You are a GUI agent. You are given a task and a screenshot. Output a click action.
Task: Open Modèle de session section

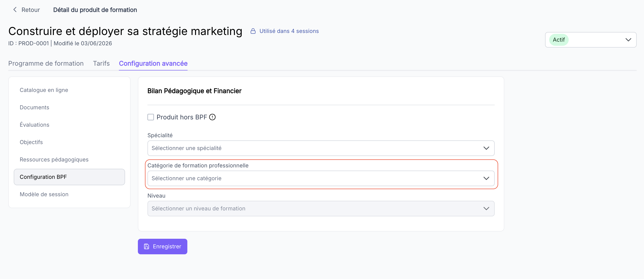click(69, 194)
